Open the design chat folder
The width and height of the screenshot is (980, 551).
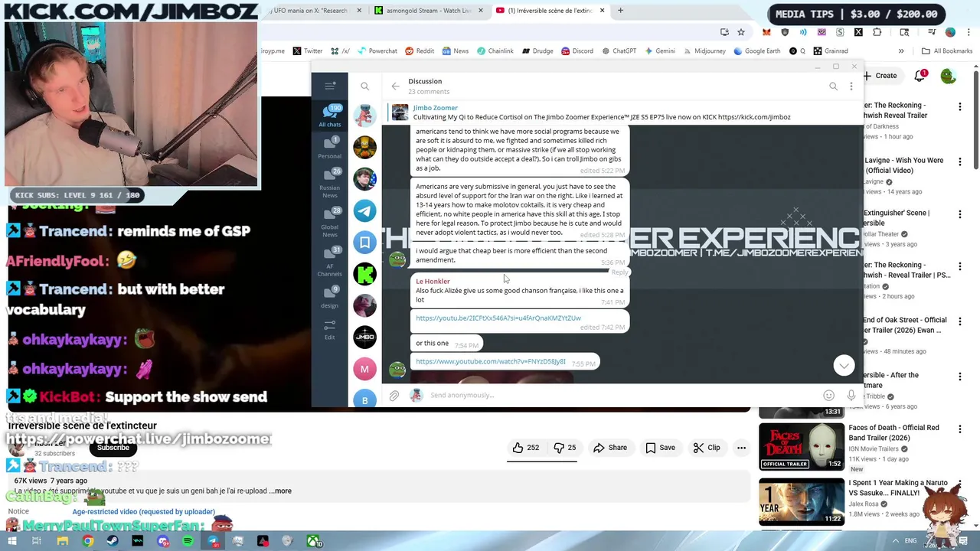[x=330, y=297]
